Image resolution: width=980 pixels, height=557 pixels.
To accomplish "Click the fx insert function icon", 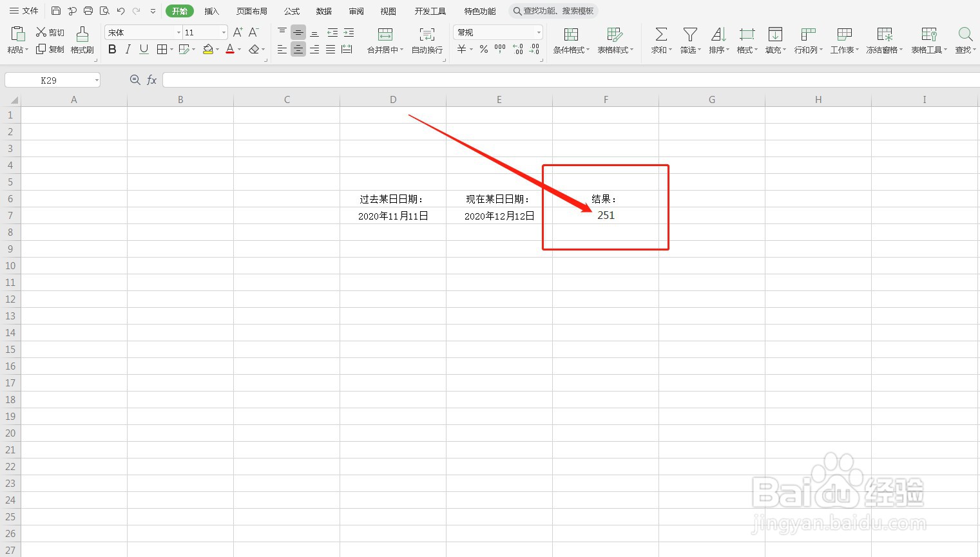I will click(x=151, y=80).
